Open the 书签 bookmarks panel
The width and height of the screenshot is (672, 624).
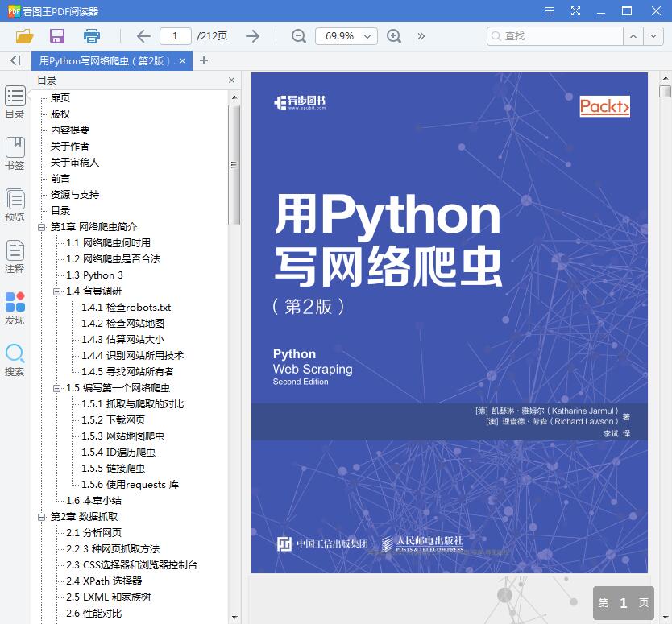(x=15, y=154)
